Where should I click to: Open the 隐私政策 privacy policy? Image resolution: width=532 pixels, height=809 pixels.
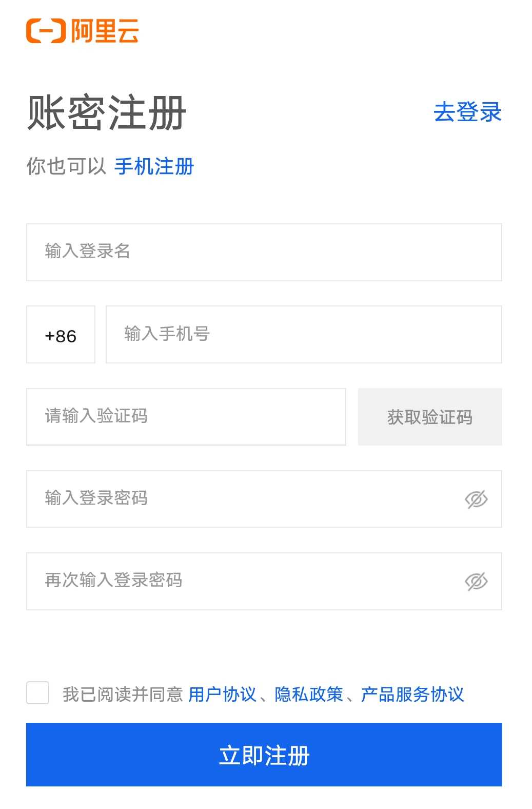tap(309, 695)
